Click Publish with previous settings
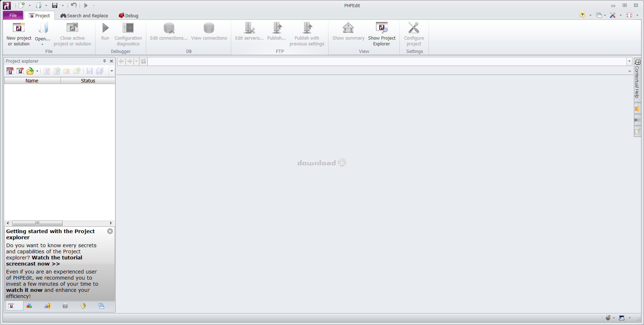 (x=307, y=34)
